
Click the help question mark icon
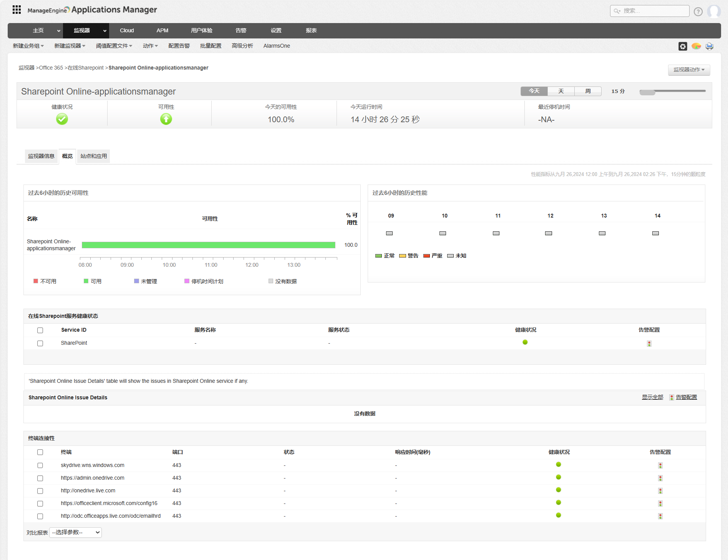(x=698, y=12)
